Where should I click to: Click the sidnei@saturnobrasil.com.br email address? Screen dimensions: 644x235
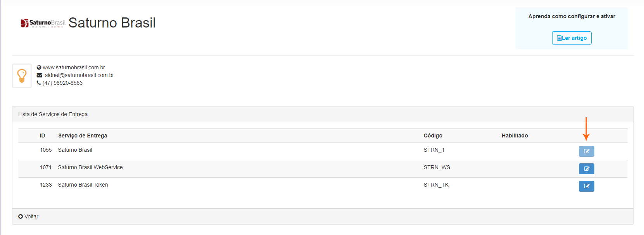[79, 75]
